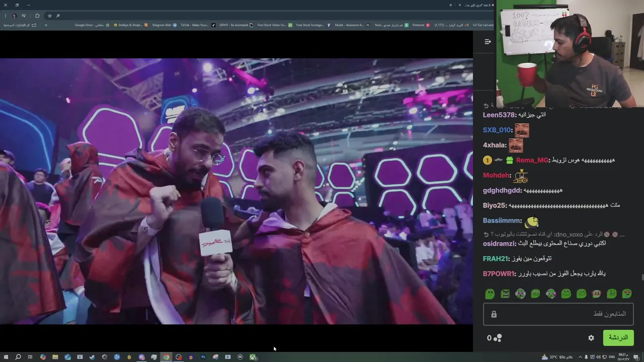644x362 pixels.
Task: Switch to Chrome on the taskbar
Action: (x=166, y=357)
